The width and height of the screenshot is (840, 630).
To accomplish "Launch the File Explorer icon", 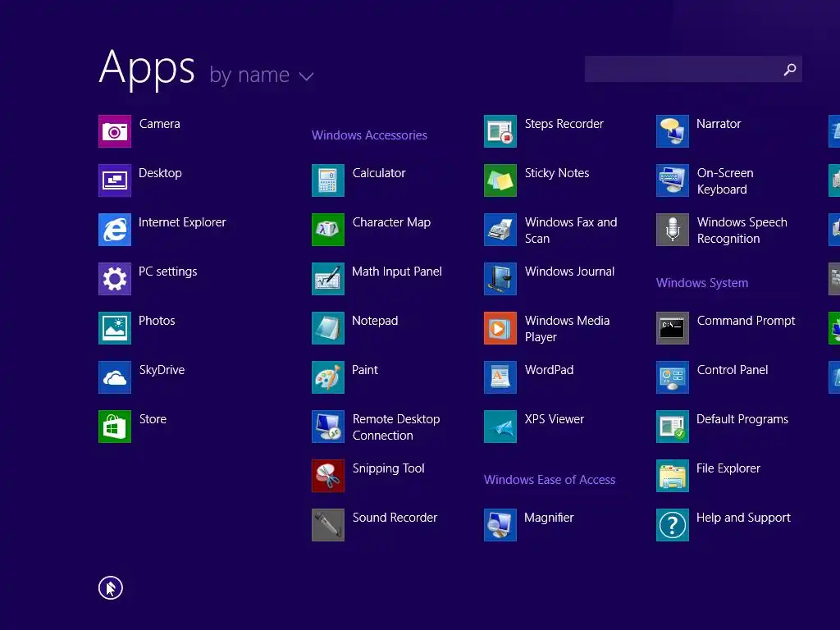I will (x=673, y=477).
